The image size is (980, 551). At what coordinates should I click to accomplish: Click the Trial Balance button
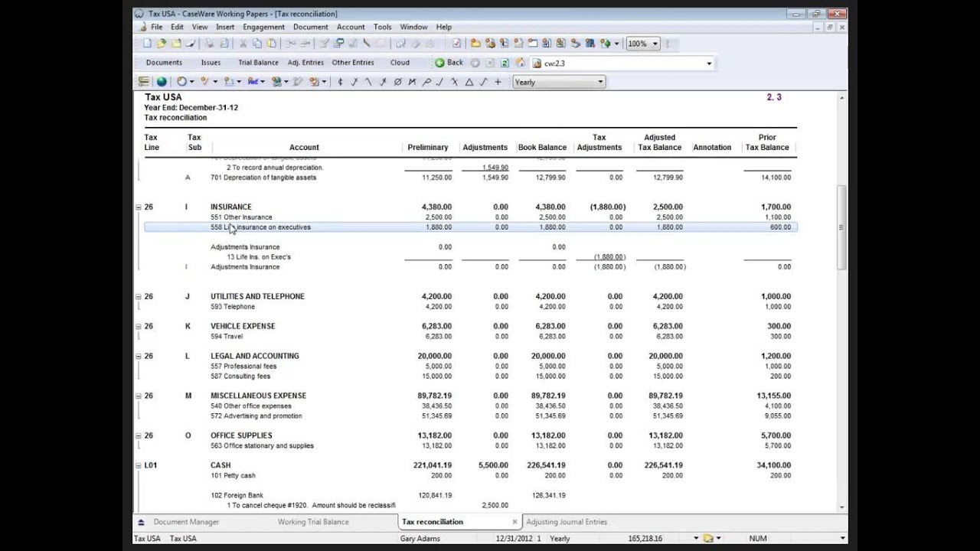(x=258, y=63)
